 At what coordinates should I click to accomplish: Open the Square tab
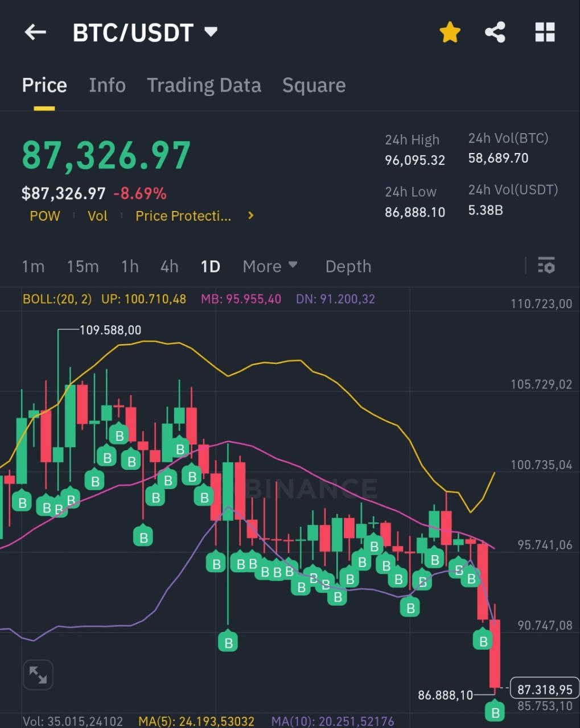coord(314,85)
